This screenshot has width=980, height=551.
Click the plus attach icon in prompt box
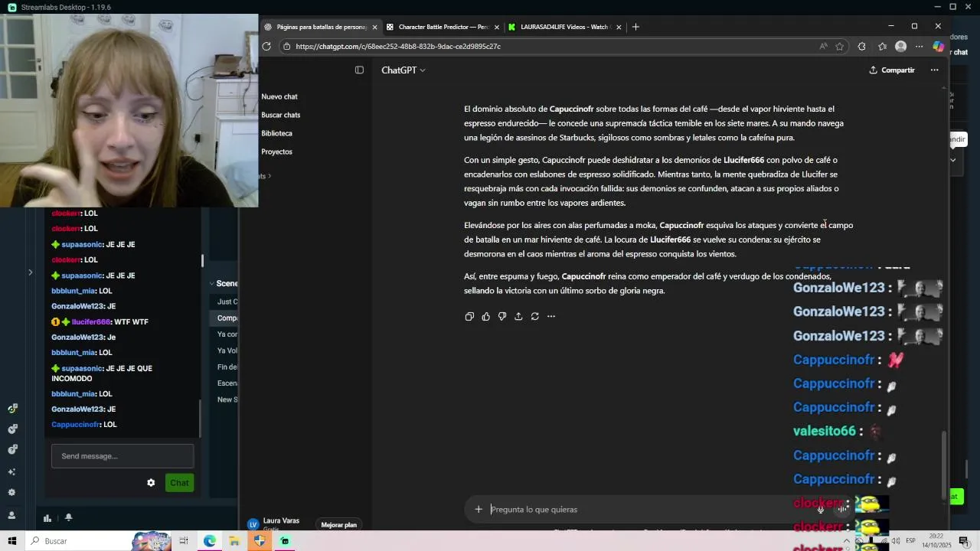[x=479, y=509]
